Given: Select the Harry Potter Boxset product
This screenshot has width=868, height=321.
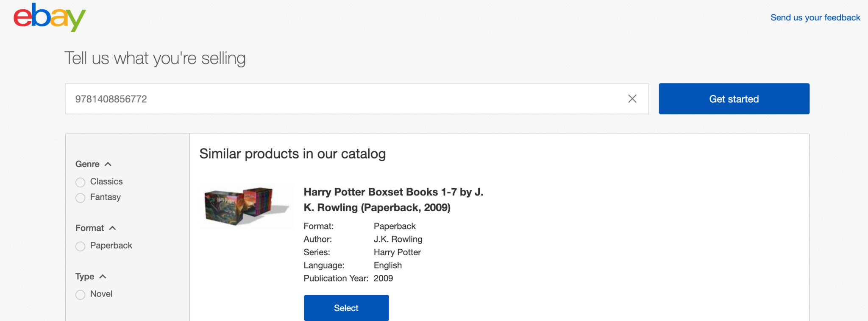Looking at the screenshot, I should 346,308.
